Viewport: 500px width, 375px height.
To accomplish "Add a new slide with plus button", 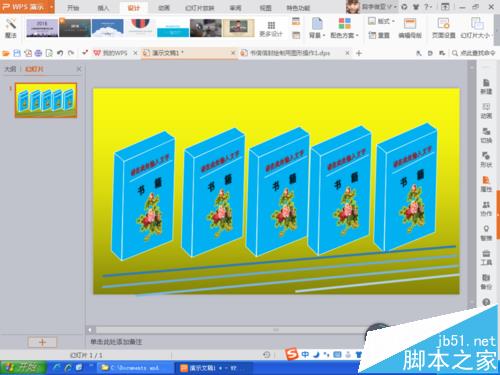I will (x=42, y=342).
